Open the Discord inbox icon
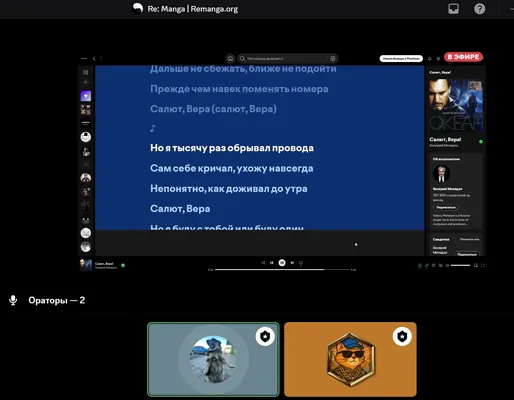This screenshot has width=514, height=400. tap(453, 9)
